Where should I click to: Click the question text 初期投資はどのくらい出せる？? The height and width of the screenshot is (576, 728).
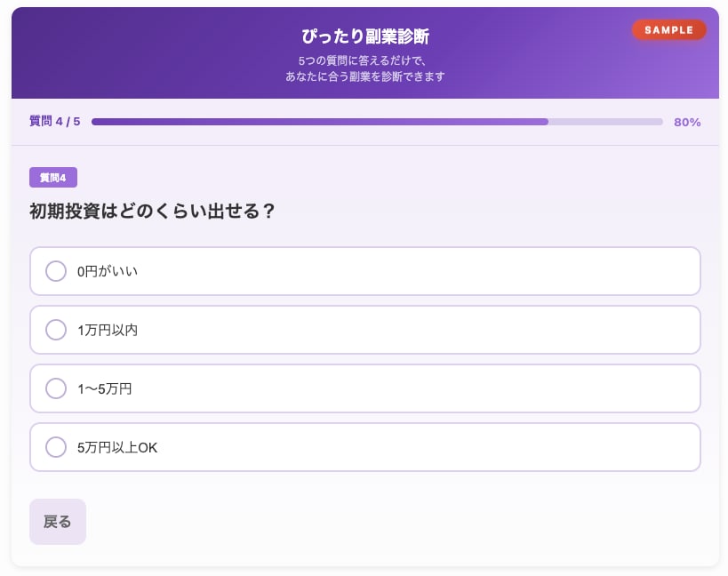pyautogui.click(x=152, y=212)
